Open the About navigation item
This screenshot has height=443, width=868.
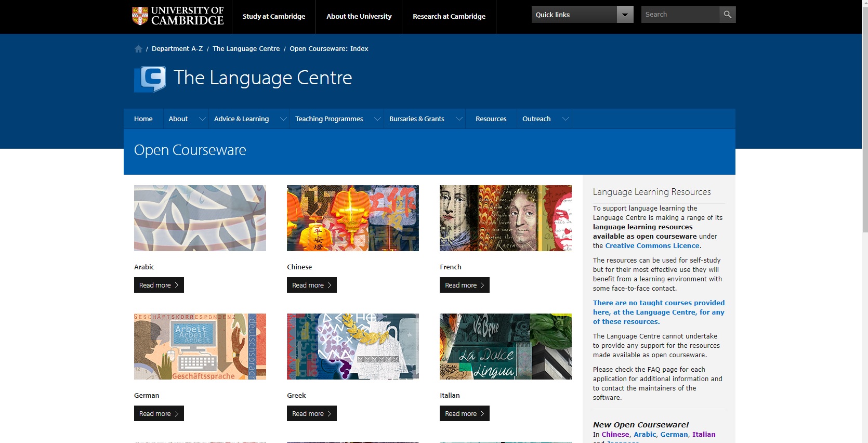(x=178, y=119)
